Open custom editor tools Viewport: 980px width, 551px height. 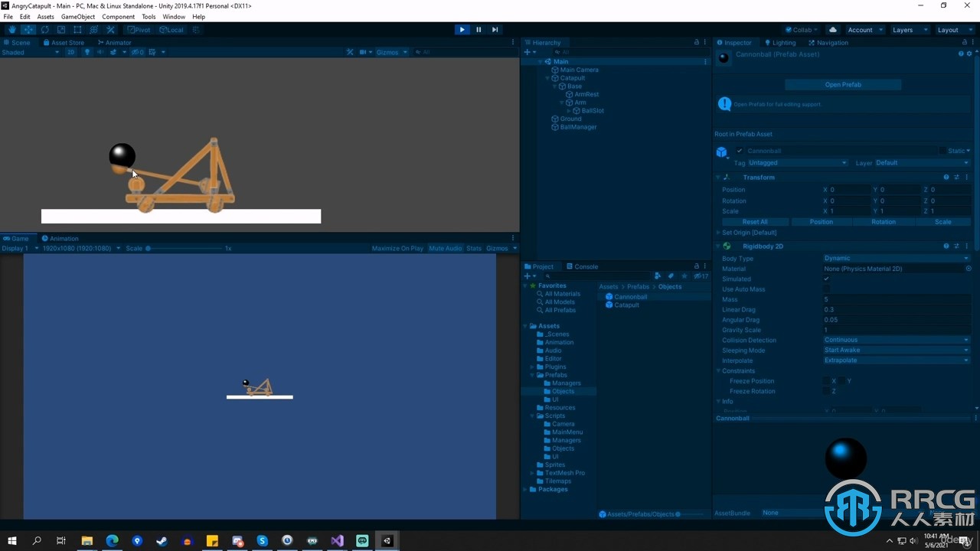tap(110, 30)
